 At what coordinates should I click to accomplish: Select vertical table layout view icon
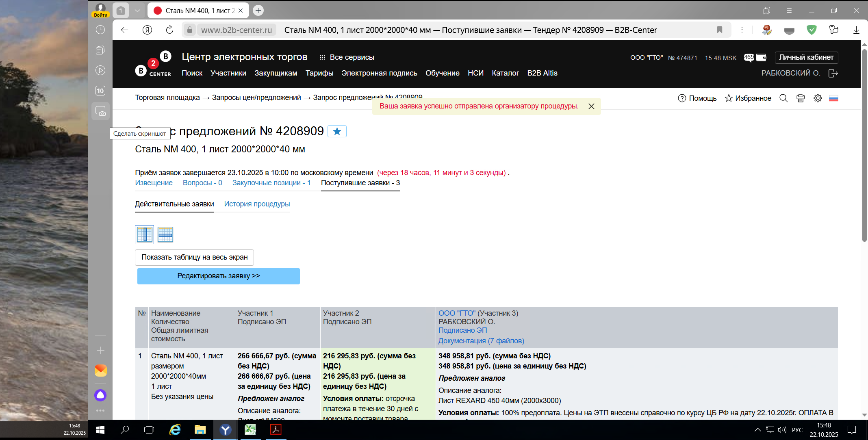[144, 234]
